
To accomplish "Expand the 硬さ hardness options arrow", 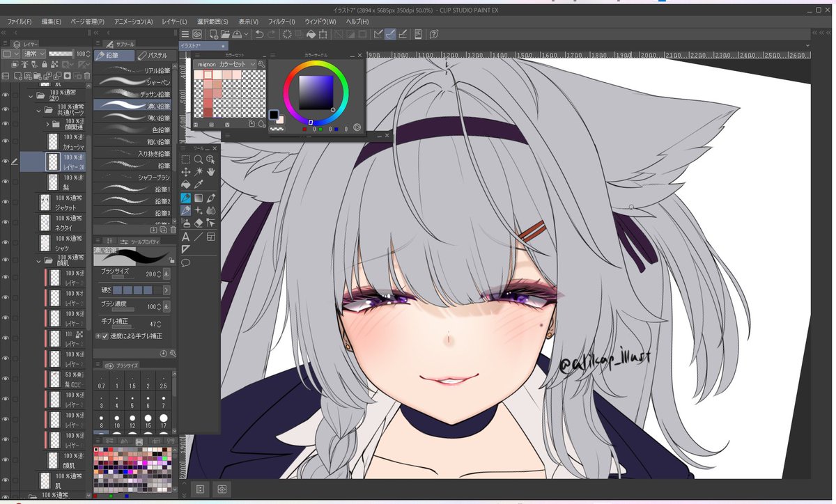I will pos(167,290).
